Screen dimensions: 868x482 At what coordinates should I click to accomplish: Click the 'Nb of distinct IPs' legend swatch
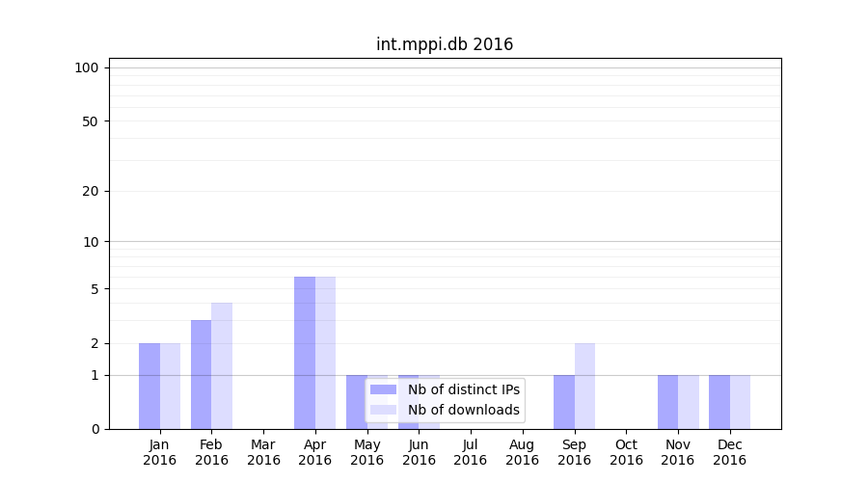pyautogui.click(x=383, y=389)
